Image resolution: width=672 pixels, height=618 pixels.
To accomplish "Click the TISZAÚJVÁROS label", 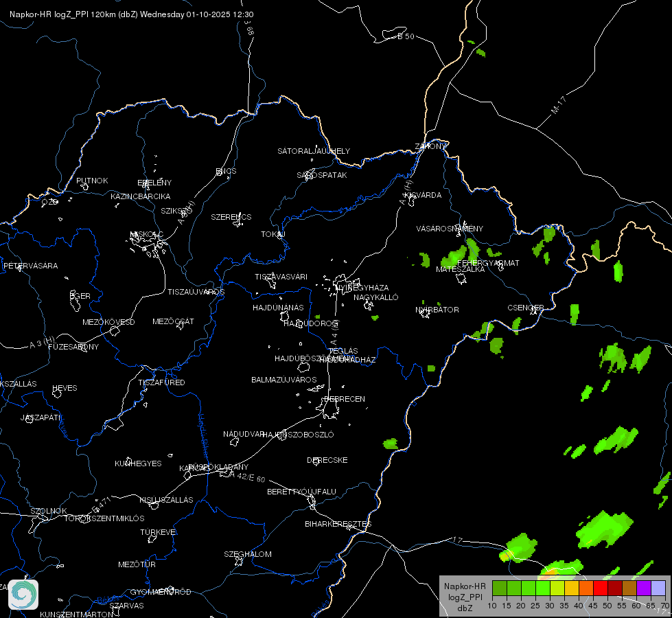I will coord(196,292).
